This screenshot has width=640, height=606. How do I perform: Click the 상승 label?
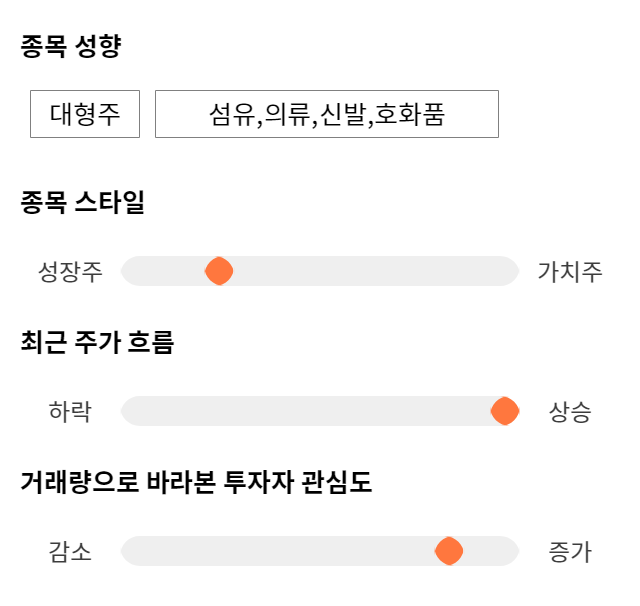point(570,412)
